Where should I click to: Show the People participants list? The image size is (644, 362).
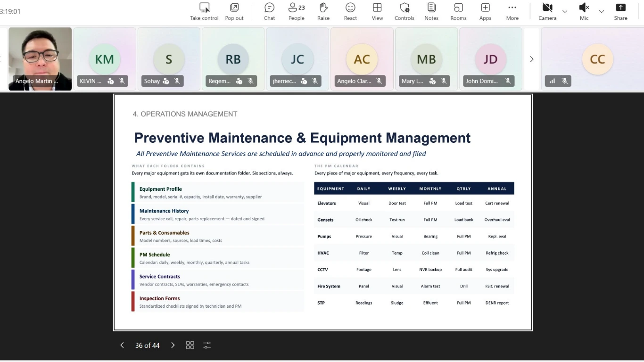(x=297, y=12)
